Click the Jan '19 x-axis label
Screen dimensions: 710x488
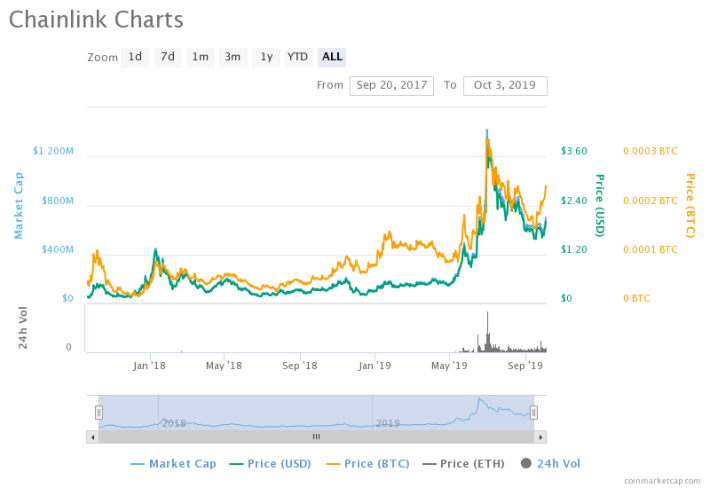point(374,365)
